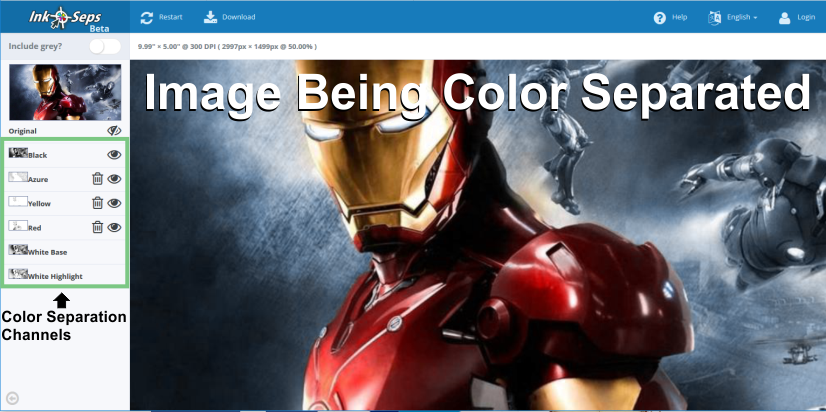The height and width of the screenshot is (412, 826).
Task: Click the Download label text
Action: point(239,17)
